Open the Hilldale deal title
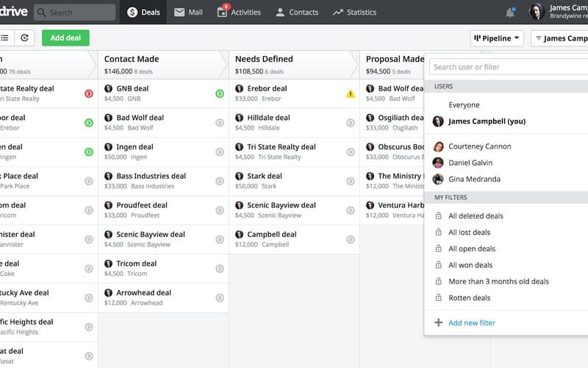The height and width of the screenshot is (368, 588). [268, 118]
